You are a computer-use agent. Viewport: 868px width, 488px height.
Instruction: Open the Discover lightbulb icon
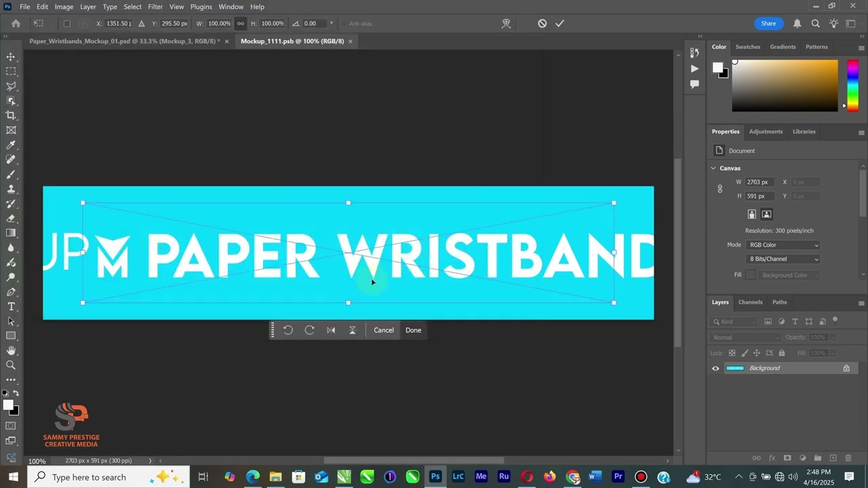click(833, 23)
